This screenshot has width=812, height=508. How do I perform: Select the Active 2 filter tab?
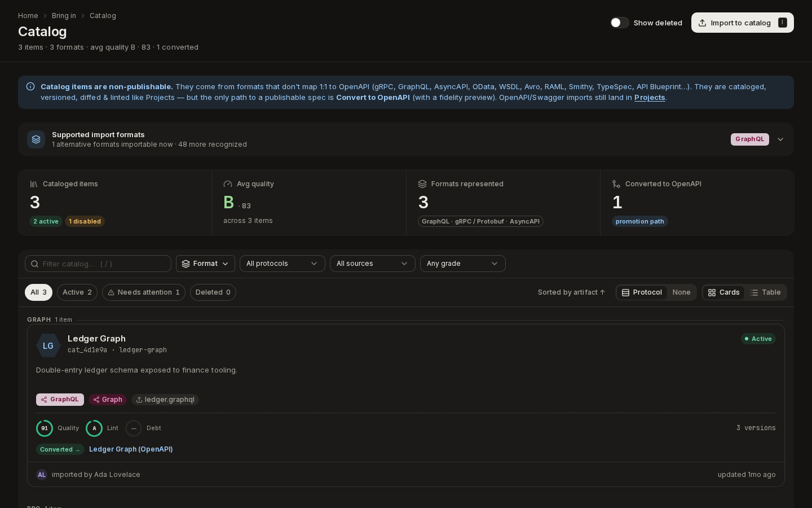point(77,292)
